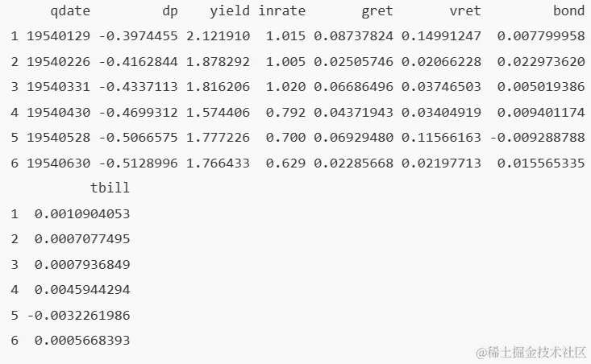Click the yield column header
591x364 pixels.
pyautogui.click(x=230, y=10)
